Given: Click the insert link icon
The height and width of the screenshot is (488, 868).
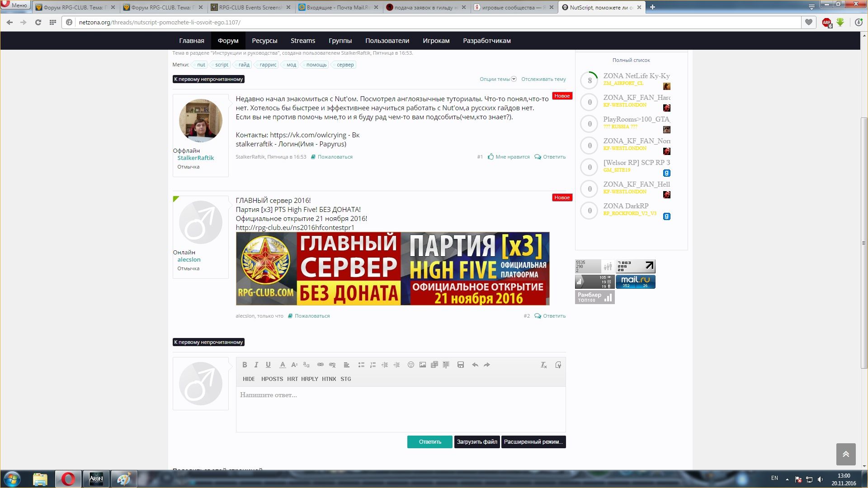Looking at the screenshot, I should coord(321,365).
